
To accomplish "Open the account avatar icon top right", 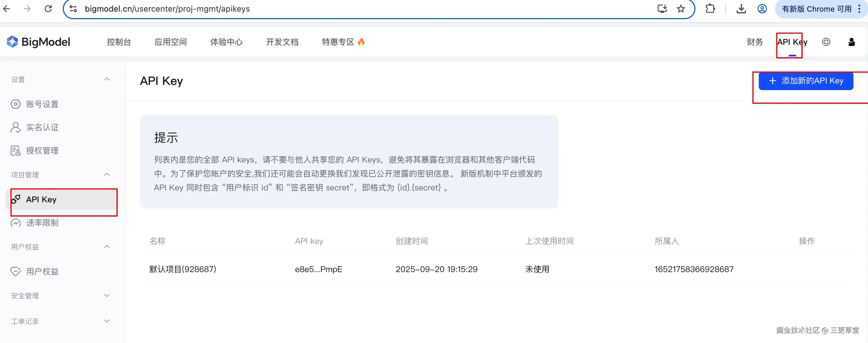I will [851, 42].
